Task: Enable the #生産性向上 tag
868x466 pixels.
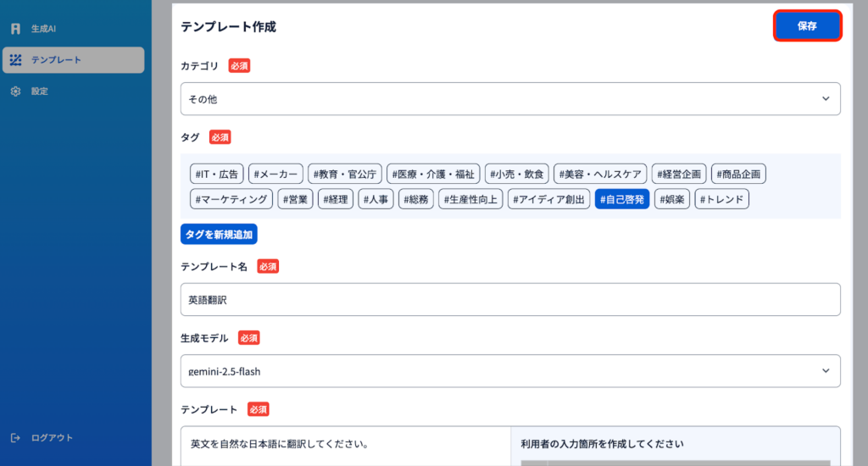Action: coord(470,200)
